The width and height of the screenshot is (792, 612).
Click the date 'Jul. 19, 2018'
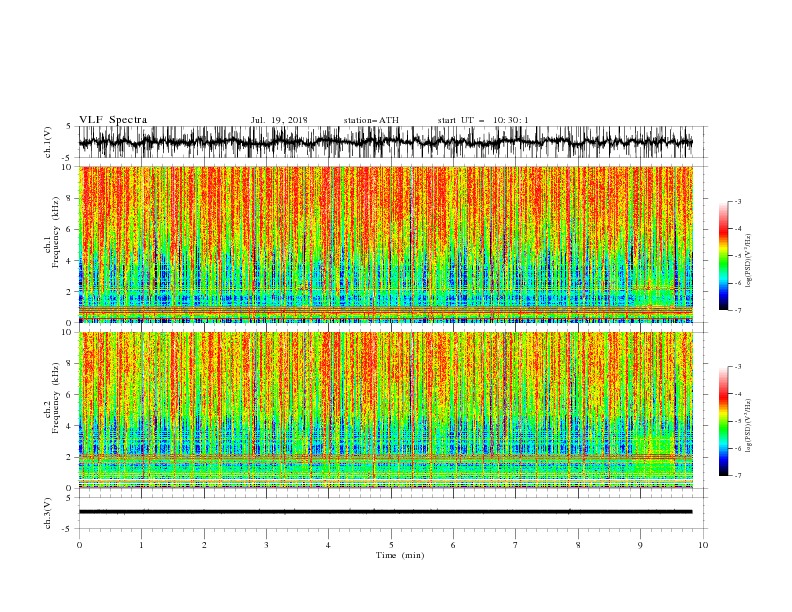coord(279,120)
